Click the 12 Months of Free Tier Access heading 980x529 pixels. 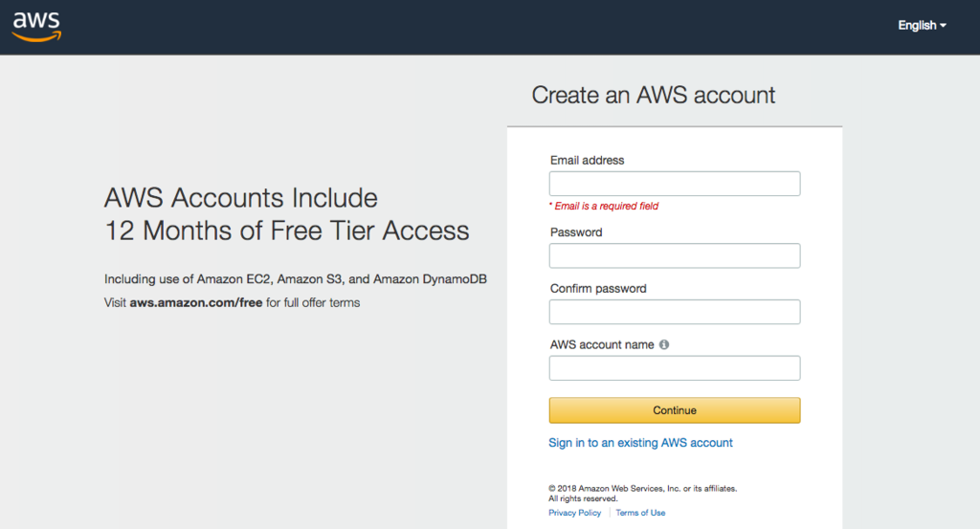pos(286,231)
